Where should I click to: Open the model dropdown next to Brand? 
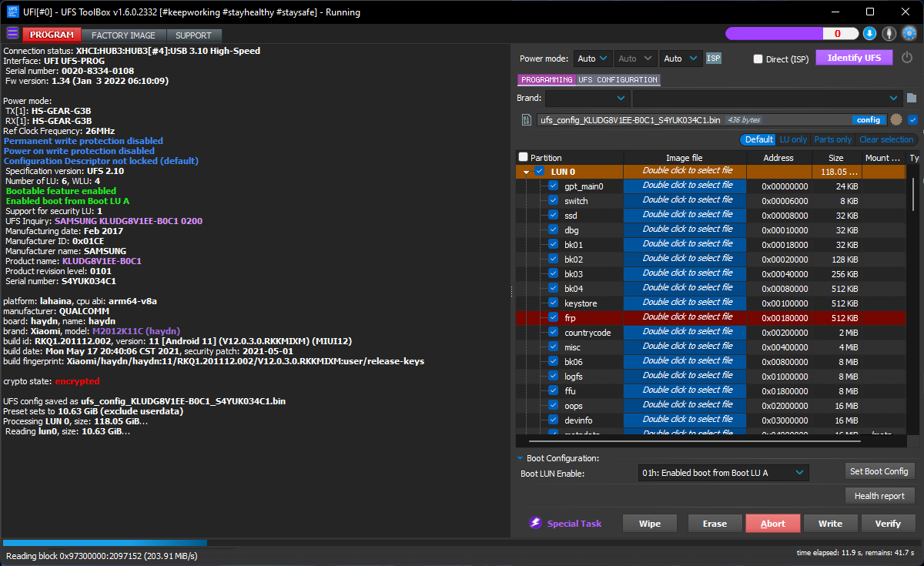coord(767,99)
